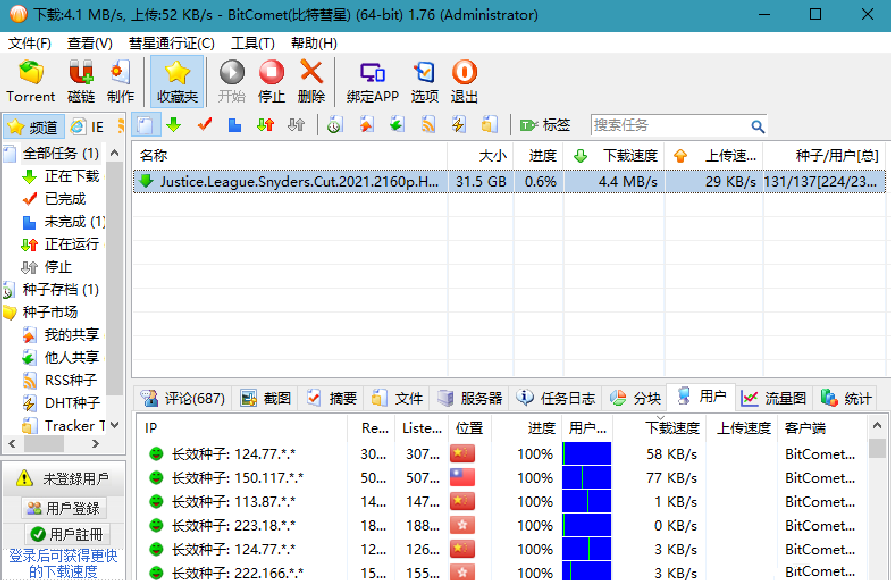Open the 帮助(H) menu
The image size is (891, 580).
tap(314, 43)
